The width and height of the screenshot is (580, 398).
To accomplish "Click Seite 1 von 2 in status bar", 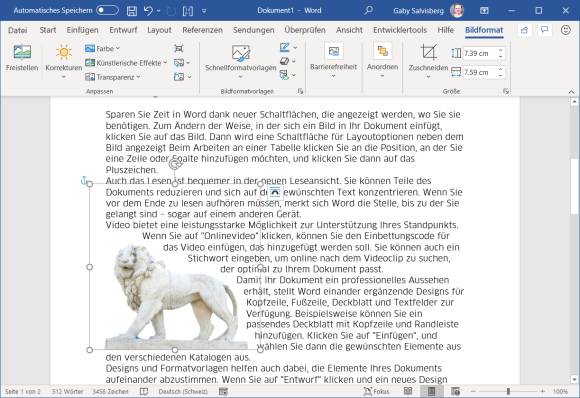I will coord(22,391).
